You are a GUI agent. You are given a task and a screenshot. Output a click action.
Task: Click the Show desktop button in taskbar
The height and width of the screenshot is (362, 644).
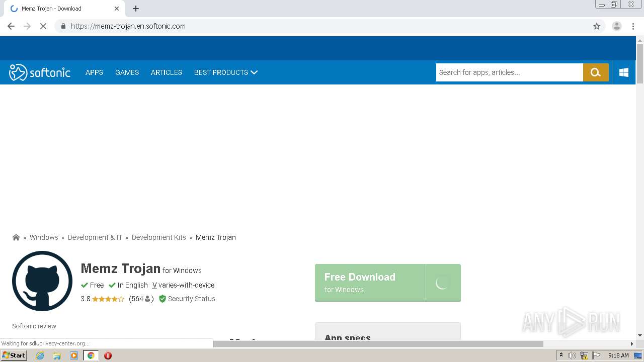pyautogui.click(x=638, y=355)
